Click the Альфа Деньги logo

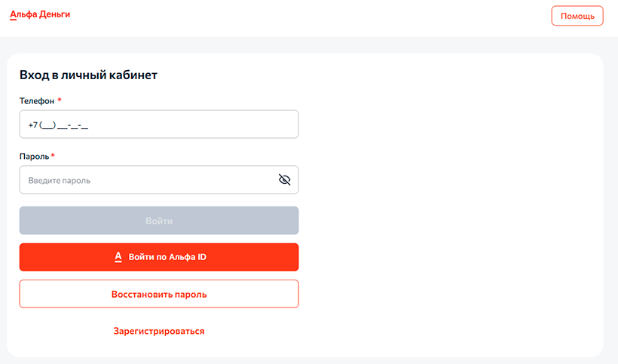click(x=40, y=14)
